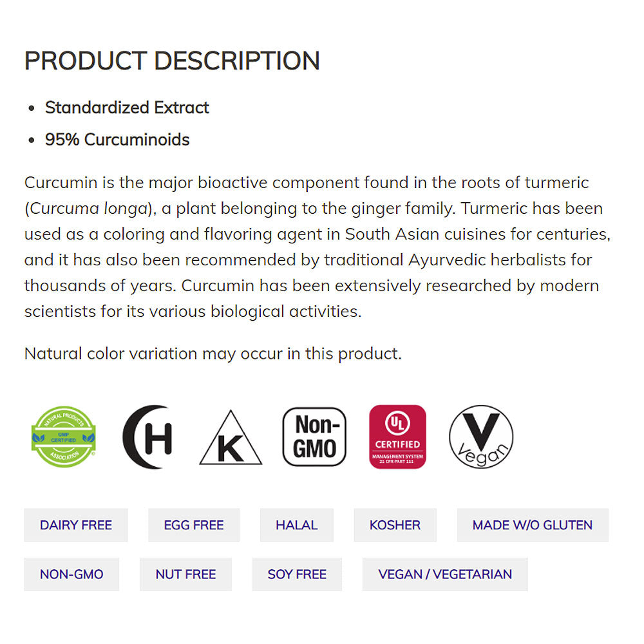Click the italic Curcuma longa text
Viewport: 644px width, 644px height.
(x=88, y=209)
